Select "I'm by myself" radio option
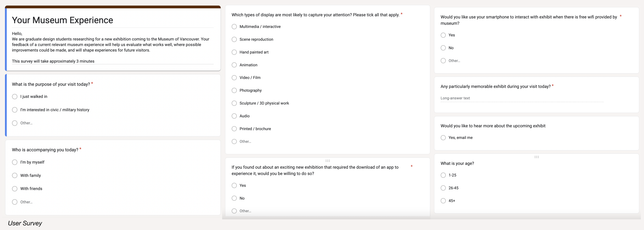The height and width of the screenshot is (230, 644). tap(15, 162)
